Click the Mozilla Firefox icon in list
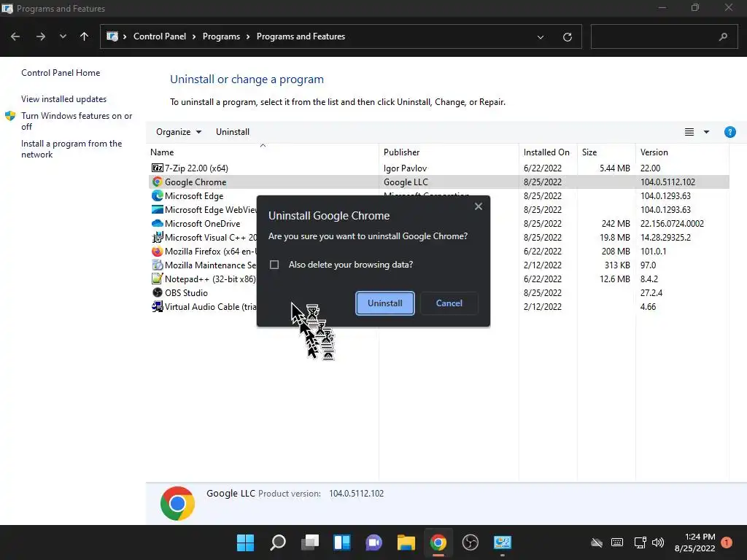747x560 pixels. click(x=158, y=251)
